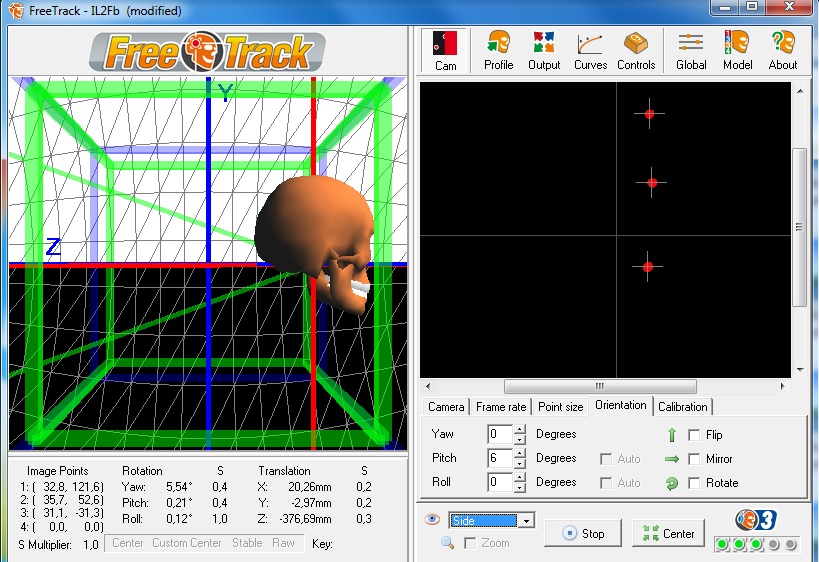Switch to the Calibration tab
The image size is (819, 562).
click(683, 407)
